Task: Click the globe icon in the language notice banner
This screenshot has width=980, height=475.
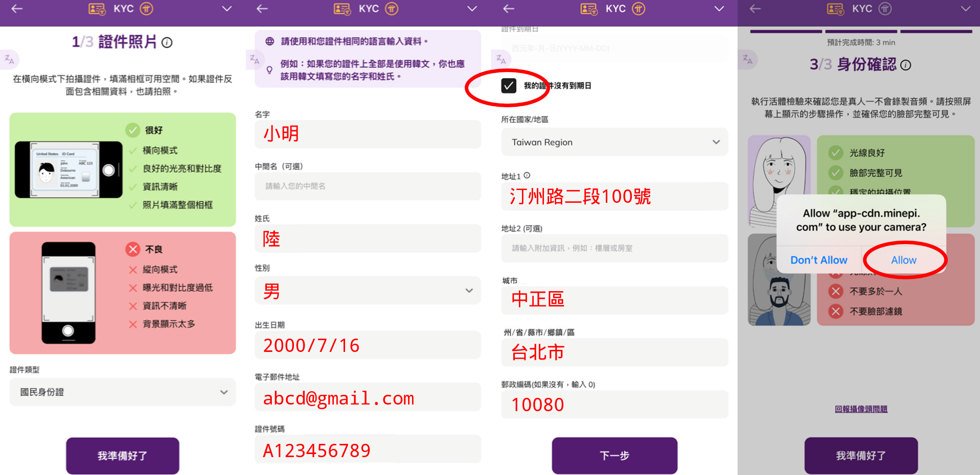Action: [269, 41]
